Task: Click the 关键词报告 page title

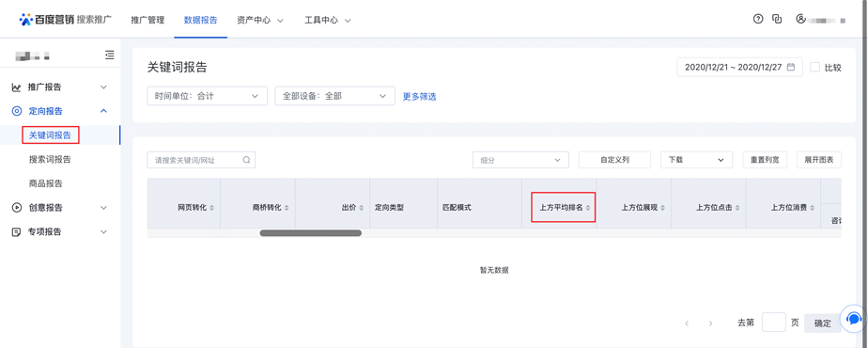Action: pos(178,67)
